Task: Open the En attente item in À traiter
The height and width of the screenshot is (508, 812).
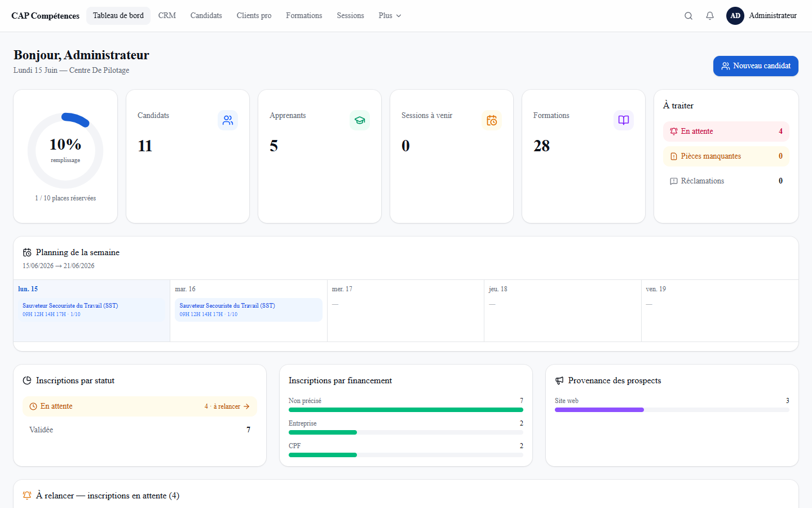Action: click(x=726, y=132)
